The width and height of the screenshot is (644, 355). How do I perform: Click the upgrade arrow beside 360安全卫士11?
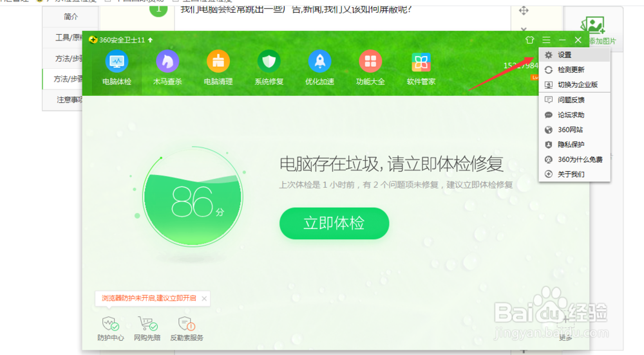coord(150,40)
